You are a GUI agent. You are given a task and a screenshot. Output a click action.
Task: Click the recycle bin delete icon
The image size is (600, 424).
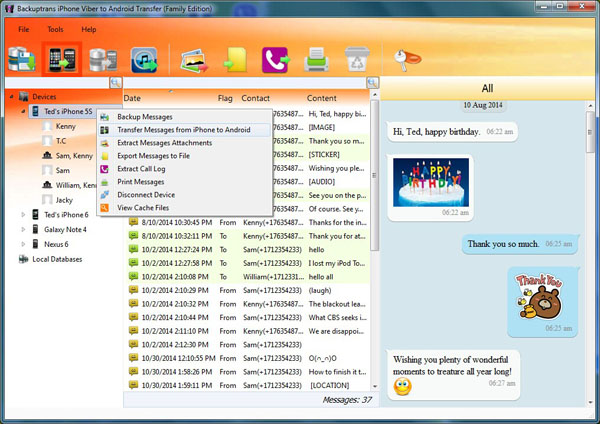coord(357,59)
